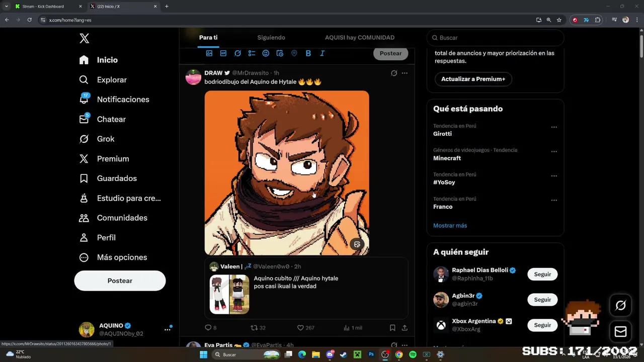Open options for #YoSoy trend
The width and height of the screenshot is (644, 362).
554,176
